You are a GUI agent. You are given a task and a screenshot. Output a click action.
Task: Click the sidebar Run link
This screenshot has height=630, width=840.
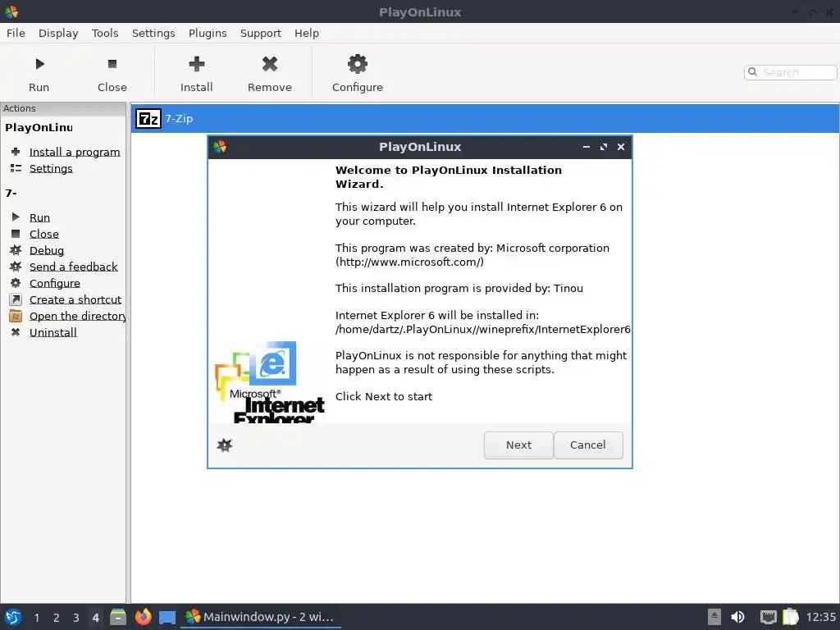(x=39, y=217)
